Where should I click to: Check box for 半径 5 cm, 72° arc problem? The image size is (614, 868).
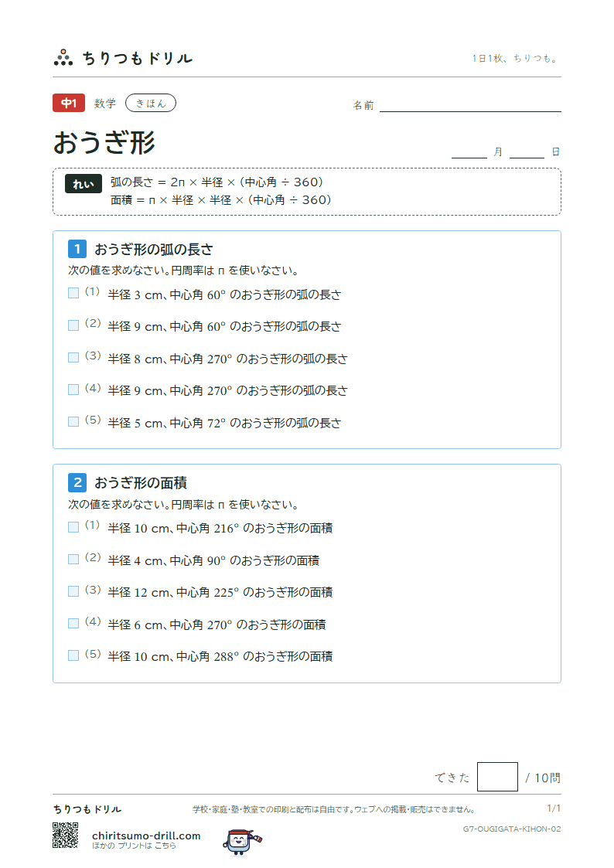point(73,421)
